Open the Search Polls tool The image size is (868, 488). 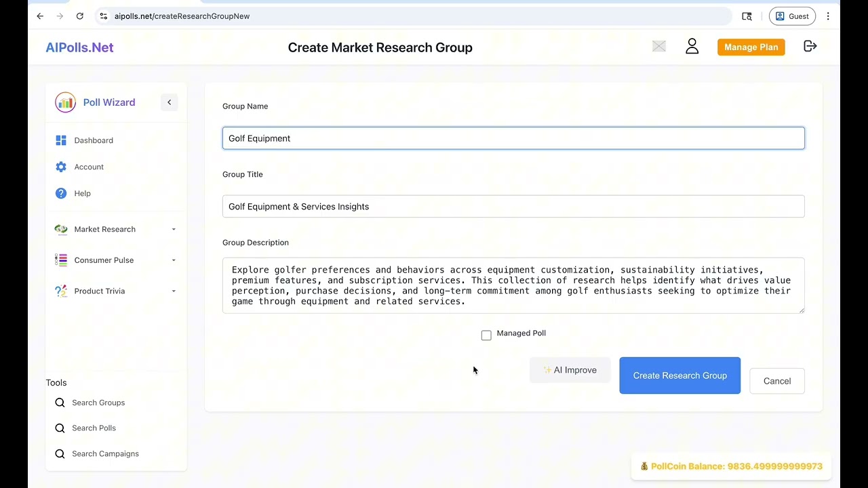(x=94, y=428)
